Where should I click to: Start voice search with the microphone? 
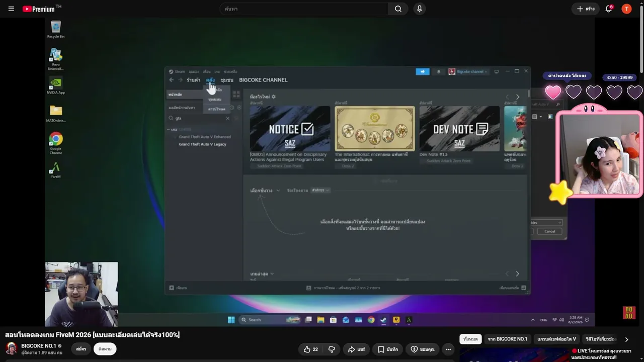[x=419, y=9]
